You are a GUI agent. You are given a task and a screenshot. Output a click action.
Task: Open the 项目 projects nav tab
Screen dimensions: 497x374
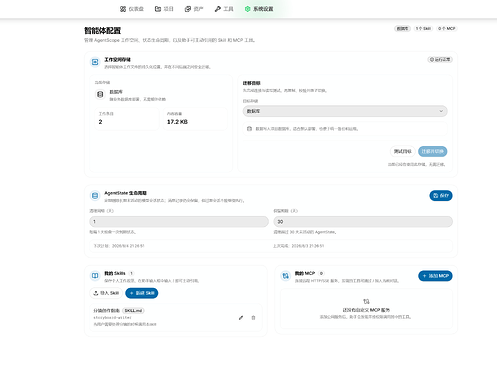[x=164, y=9]
